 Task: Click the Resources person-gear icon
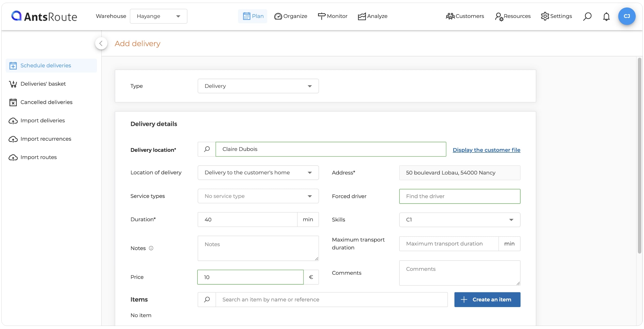point(499,17)
